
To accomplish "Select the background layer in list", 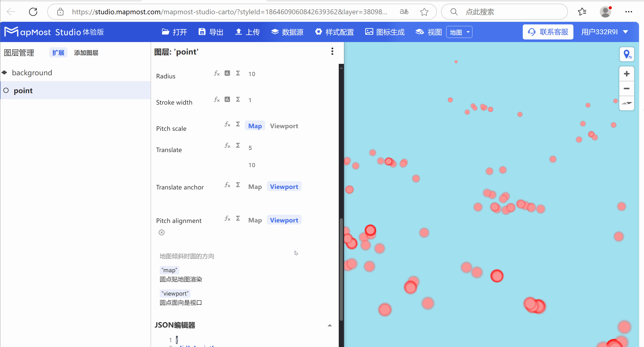I will click(32, 73).
